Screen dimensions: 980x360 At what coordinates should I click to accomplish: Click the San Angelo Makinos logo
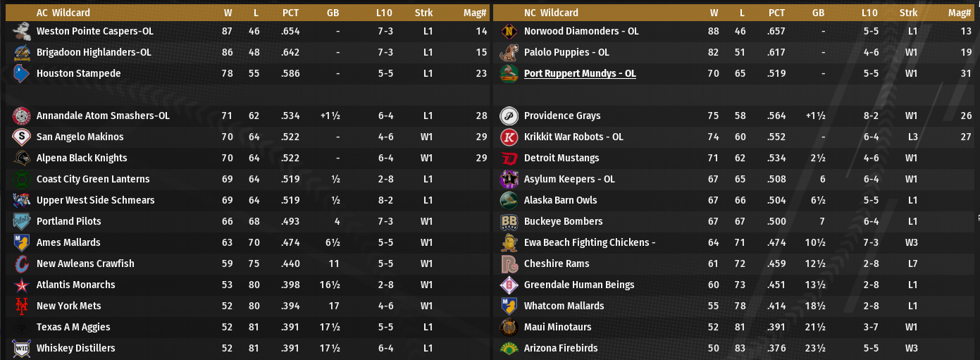(x=21, y=137)
